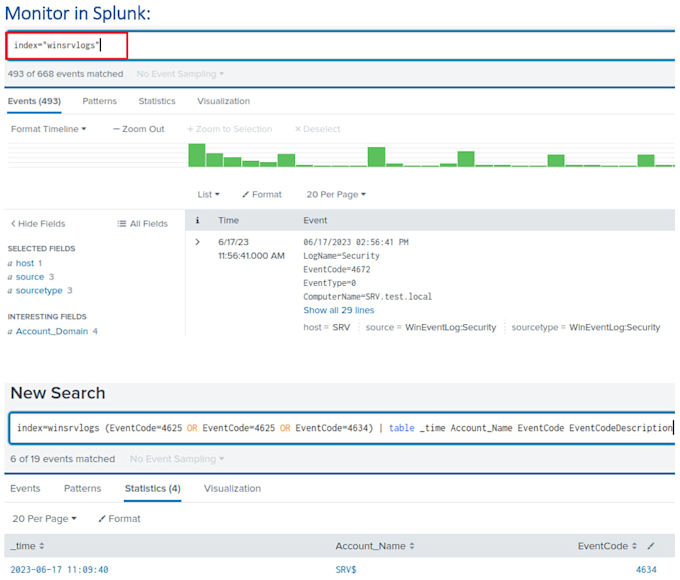Click the 2023-06-17 11:09:40 time cell
Viewport: 680px width, 580px height.
[59, 570]
